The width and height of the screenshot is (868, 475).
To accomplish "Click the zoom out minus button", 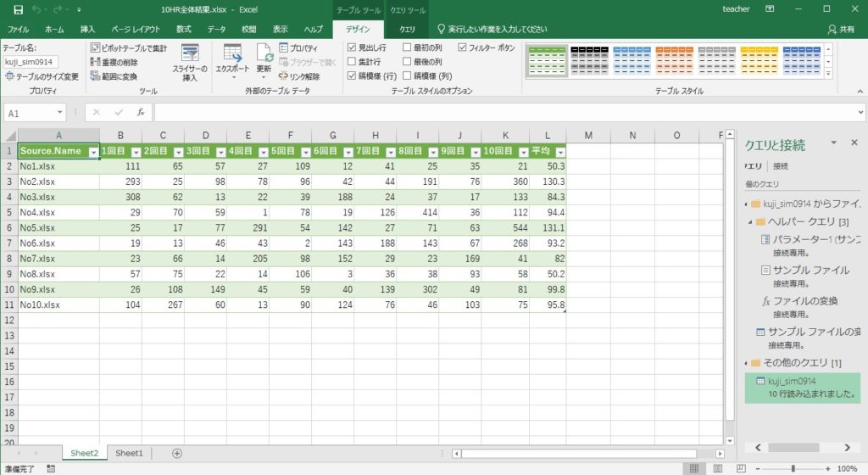I will pyautogui.click(x=758, y=469).
